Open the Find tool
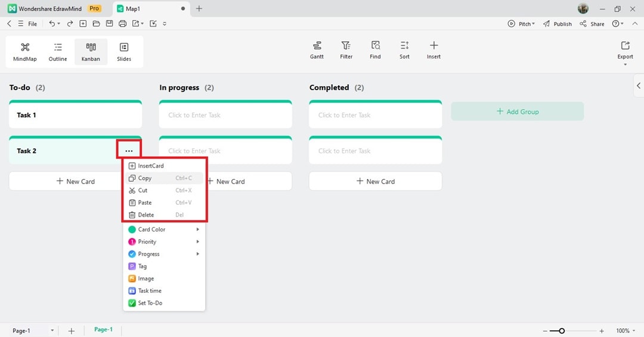The width and height of the screenshot is (644, 337). click(375, 50)
